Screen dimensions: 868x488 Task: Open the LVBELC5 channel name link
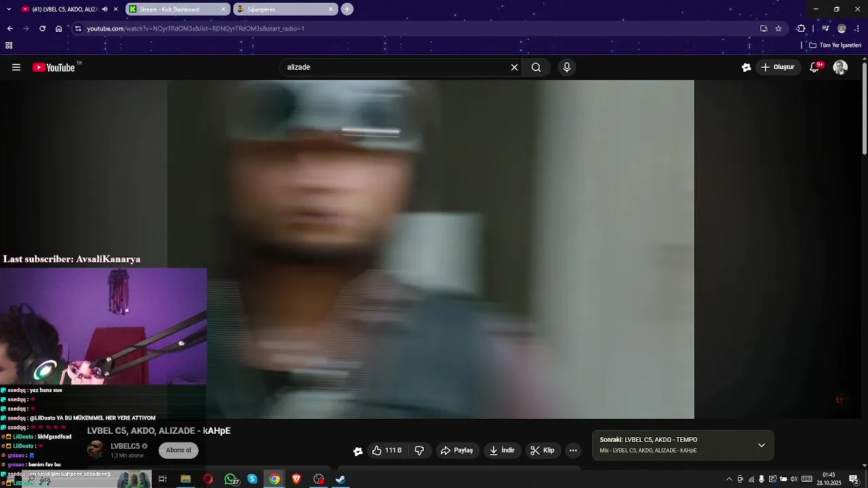[125, 446]
